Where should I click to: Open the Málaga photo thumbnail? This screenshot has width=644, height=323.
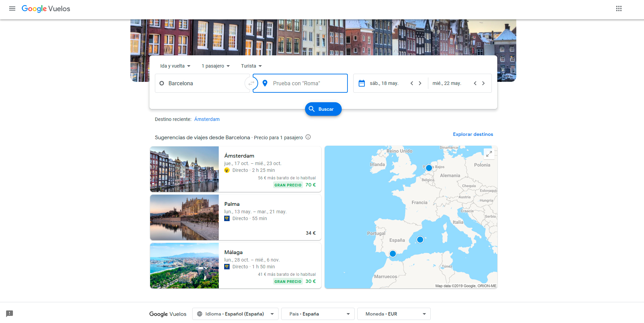click(184, 266)
